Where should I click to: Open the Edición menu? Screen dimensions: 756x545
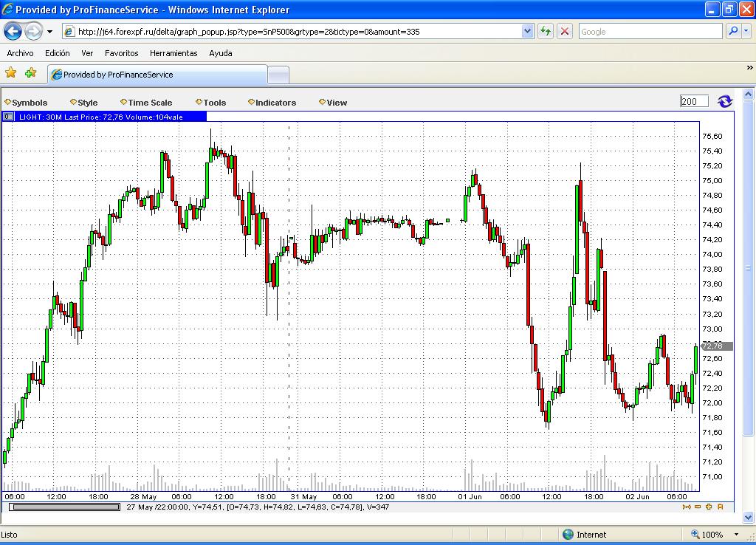[58, 53]
